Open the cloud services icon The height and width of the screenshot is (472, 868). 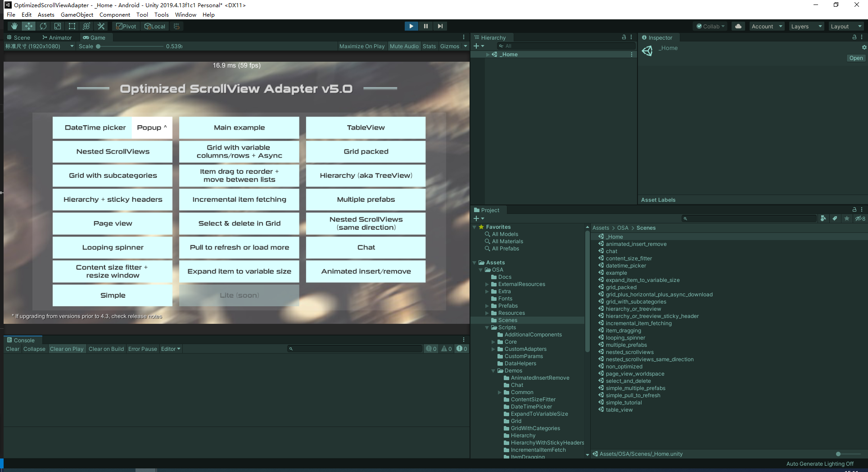tap(738, 26)
